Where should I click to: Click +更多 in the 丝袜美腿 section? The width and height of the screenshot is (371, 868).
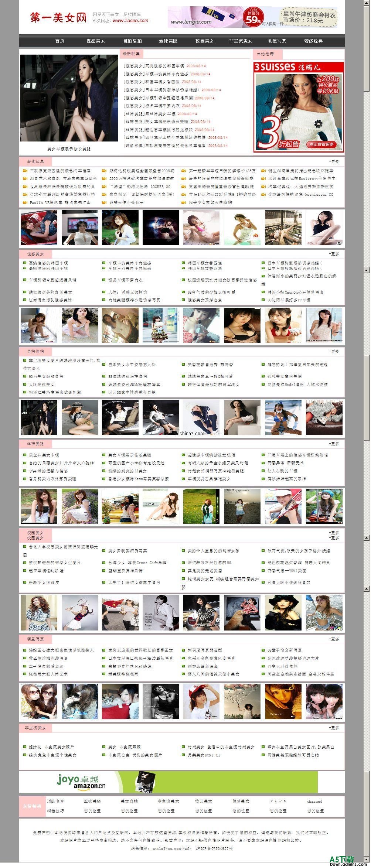click(334, 444)
